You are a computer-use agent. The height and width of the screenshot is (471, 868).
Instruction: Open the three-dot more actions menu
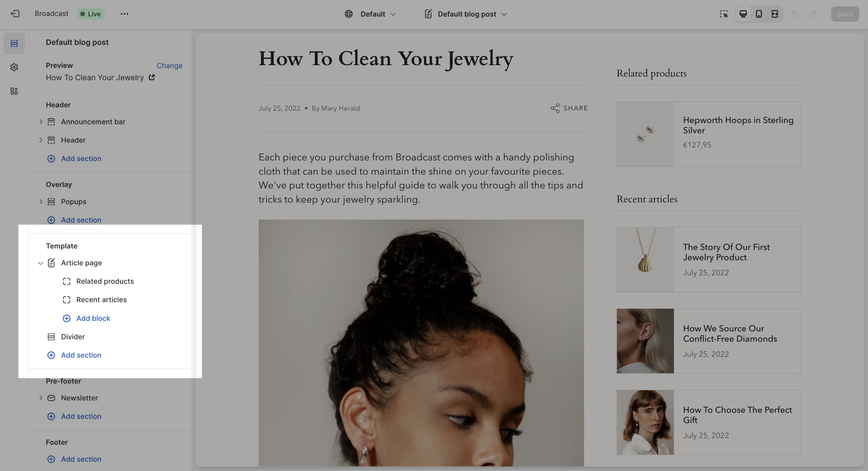[124, 14]
